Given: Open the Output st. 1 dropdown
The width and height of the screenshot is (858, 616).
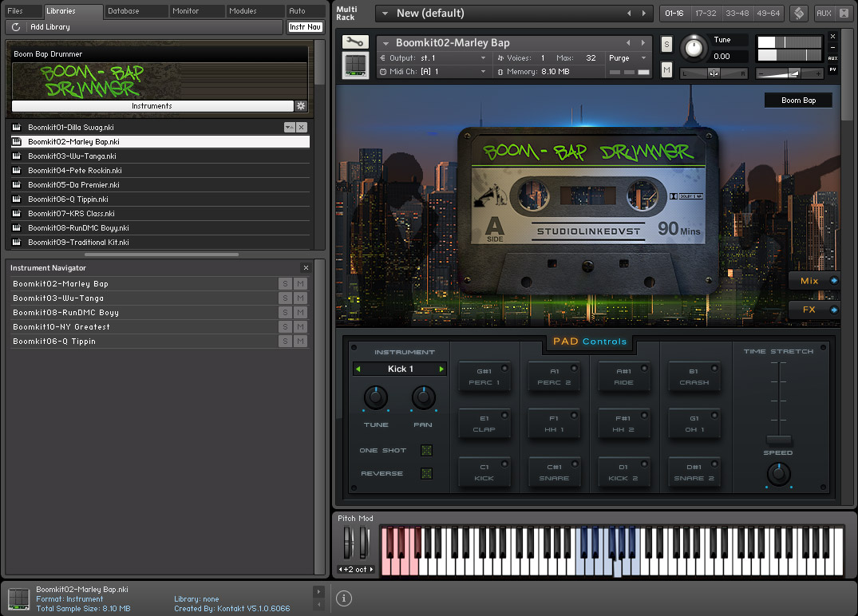Looking at the screenshot, I should [483, 58].
